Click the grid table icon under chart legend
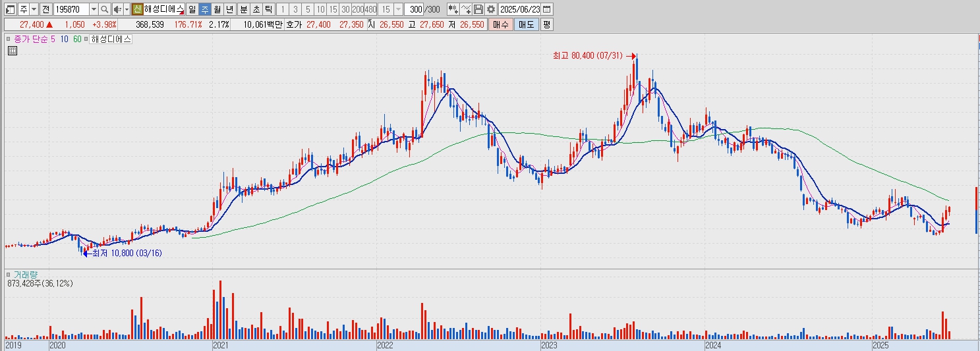The width and height of the screenshot is (980, 351). (12, 50)
